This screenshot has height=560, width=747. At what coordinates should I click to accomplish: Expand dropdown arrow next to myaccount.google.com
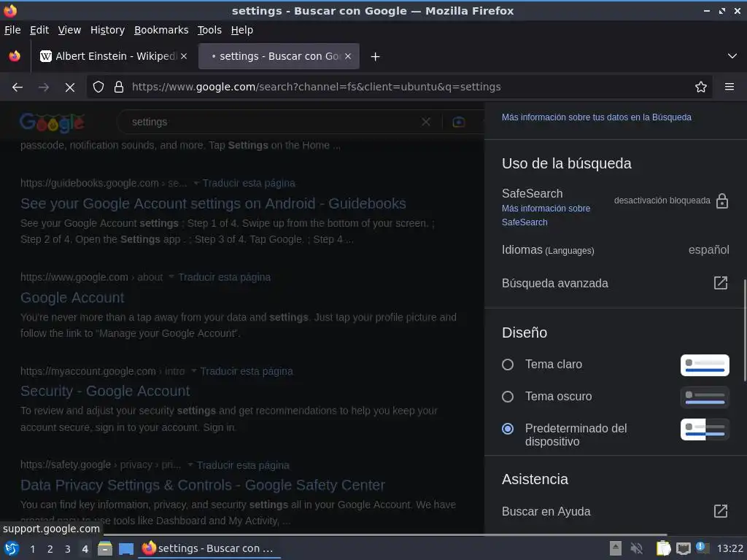point(193,371)
